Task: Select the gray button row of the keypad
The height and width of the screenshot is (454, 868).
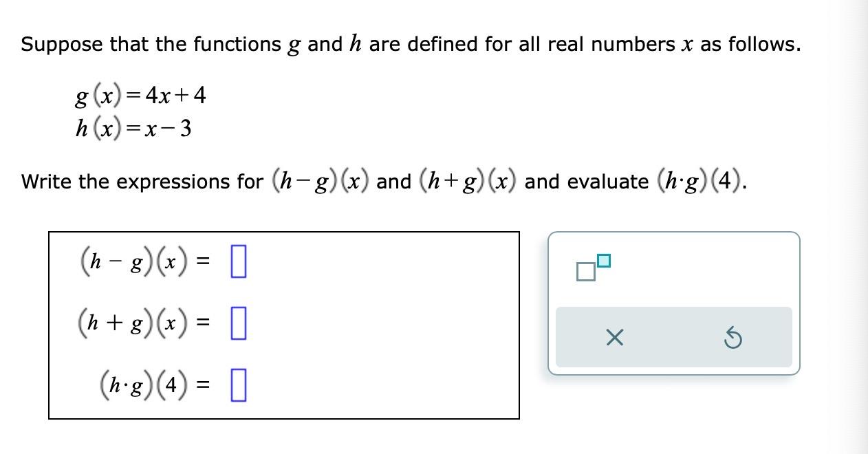Action: coord(674,337)
